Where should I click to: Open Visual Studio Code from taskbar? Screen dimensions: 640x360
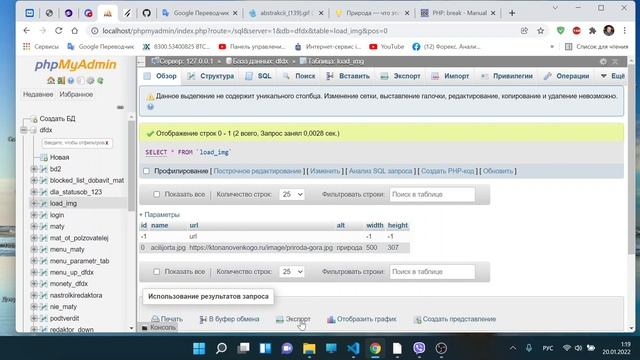pos(353,348)
